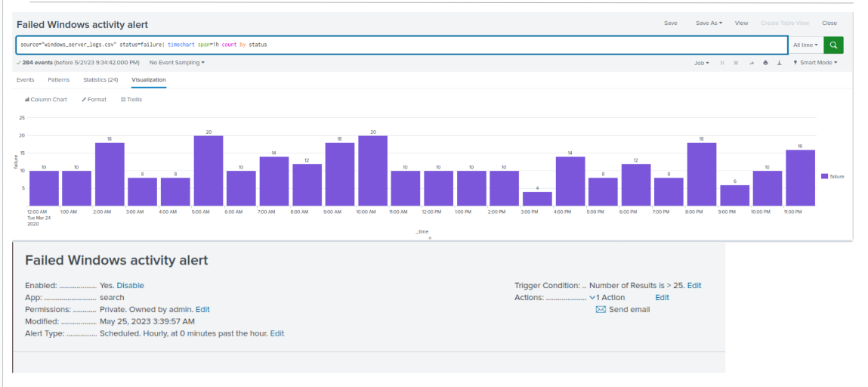Open the Format chart options

click(94, 99)
